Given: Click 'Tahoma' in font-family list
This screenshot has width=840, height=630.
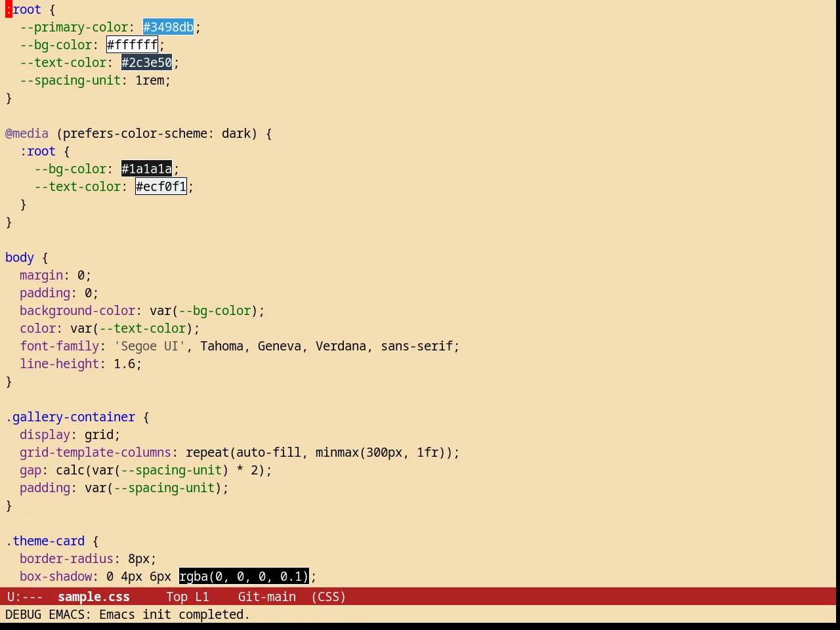Looking at the screenshot, I should tap(222, 346).
